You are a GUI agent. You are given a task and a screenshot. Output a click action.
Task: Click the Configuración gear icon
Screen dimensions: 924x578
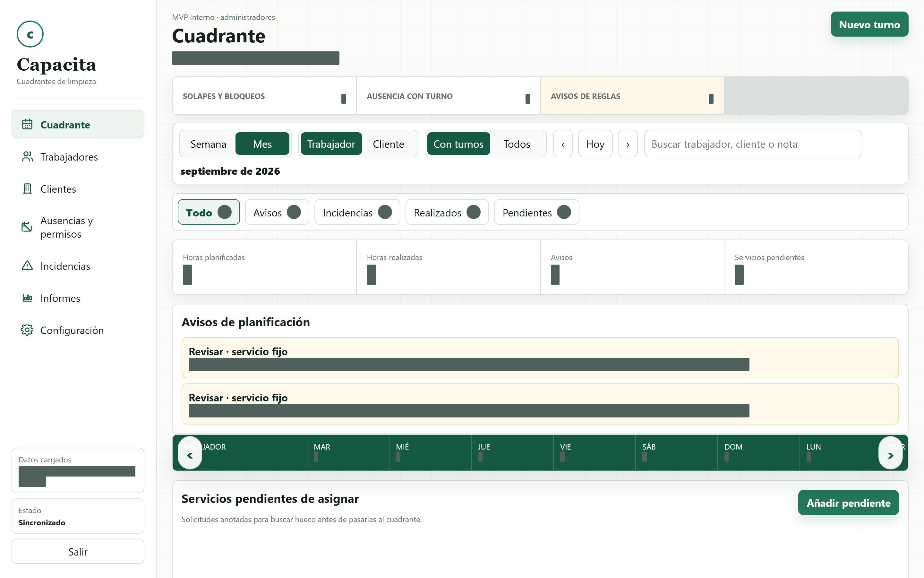pyautogui.click(x=27, y=330)
